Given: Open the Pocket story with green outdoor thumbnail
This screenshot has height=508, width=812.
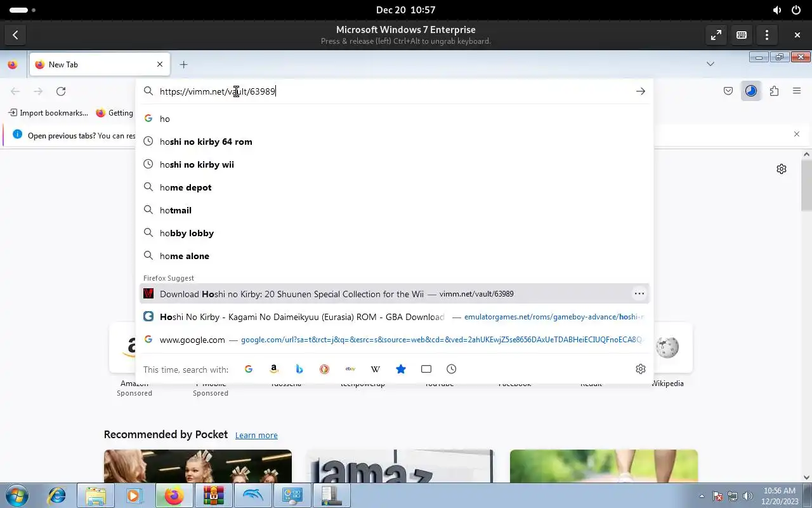Looking at the screenshot, I should pyautogui.click(x=604, y=466).
